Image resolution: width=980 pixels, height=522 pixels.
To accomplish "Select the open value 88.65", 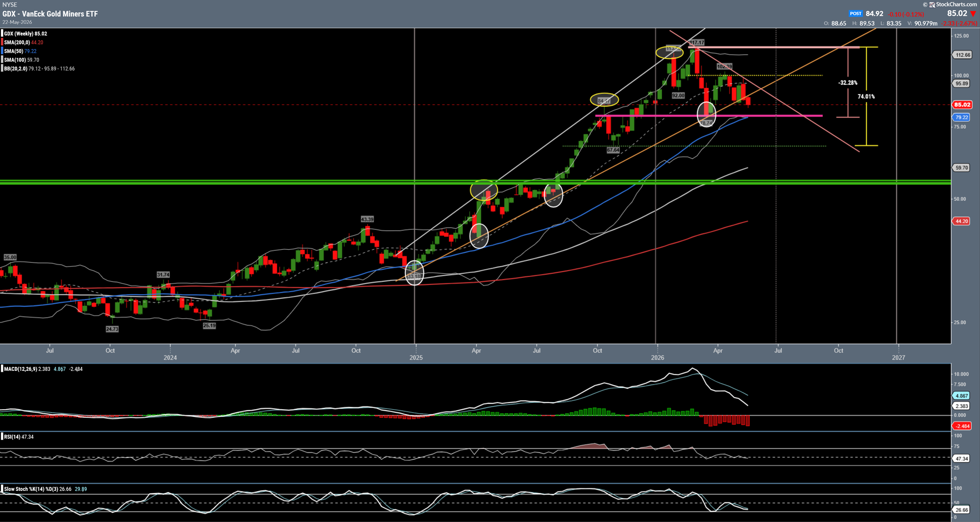I will click(839, 23).
